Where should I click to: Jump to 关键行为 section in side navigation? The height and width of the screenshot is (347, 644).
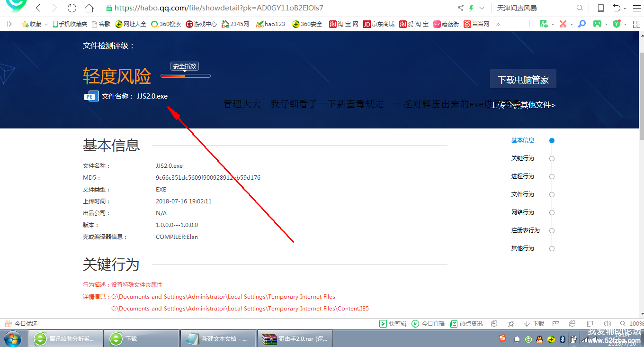523,158
